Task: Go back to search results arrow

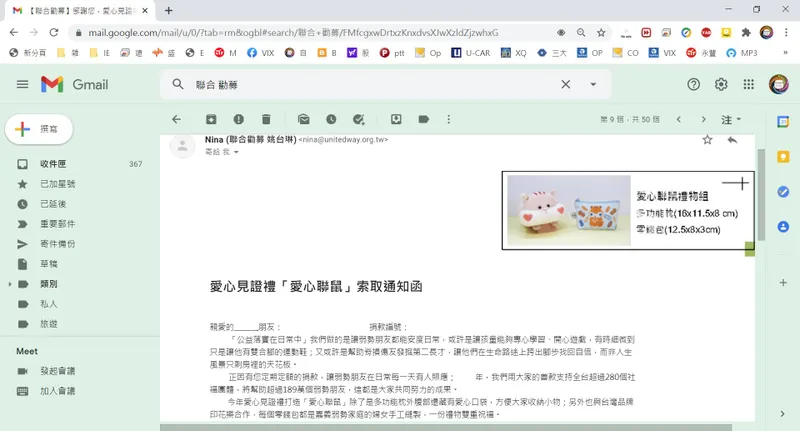Action: (177, 119)
